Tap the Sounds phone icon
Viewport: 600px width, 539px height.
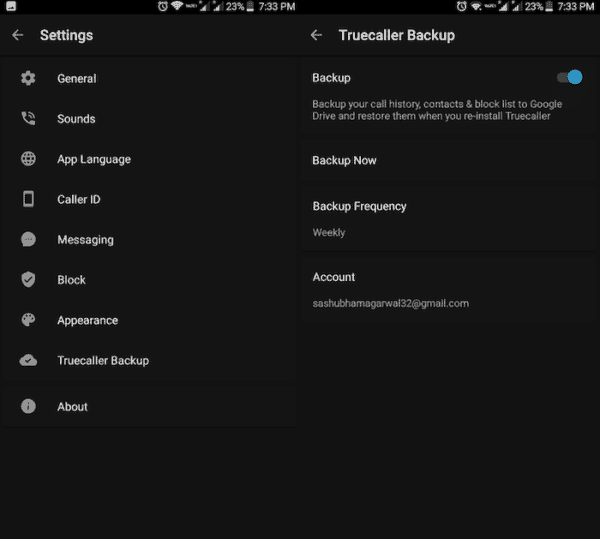[x=28, y=119]
